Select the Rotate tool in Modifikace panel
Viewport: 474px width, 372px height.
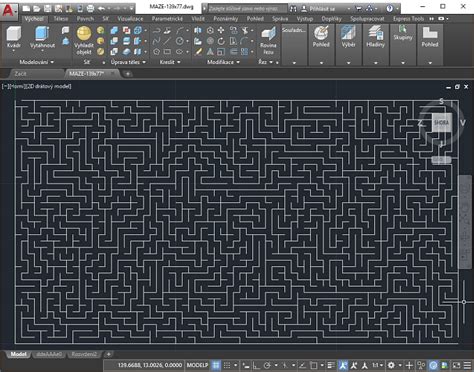221,41
